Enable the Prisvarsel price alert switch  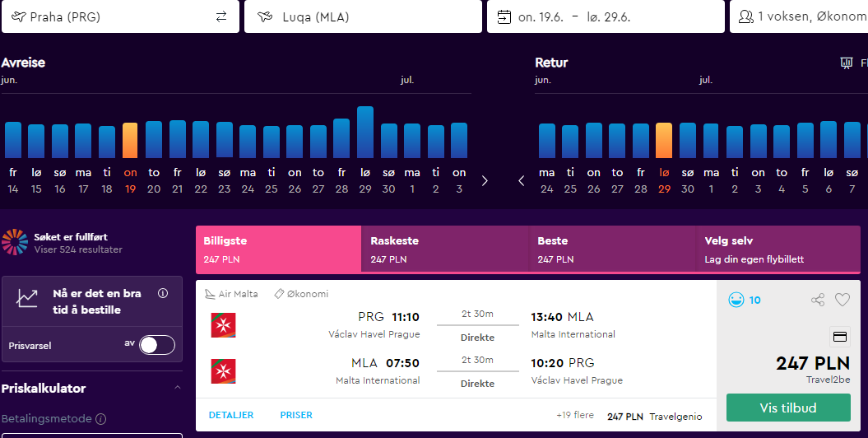157,345
